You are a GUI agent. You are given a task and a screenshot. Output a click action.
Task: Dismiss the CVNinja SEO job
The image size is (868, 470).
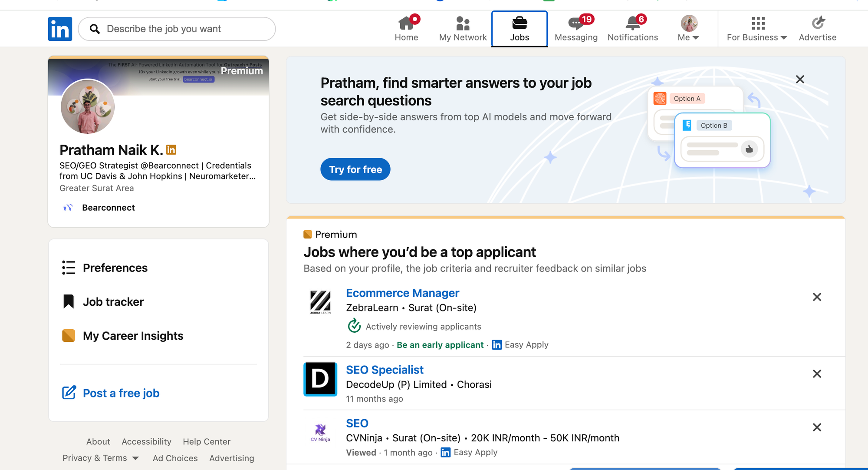pyautogui.click(x=817, y=427)
